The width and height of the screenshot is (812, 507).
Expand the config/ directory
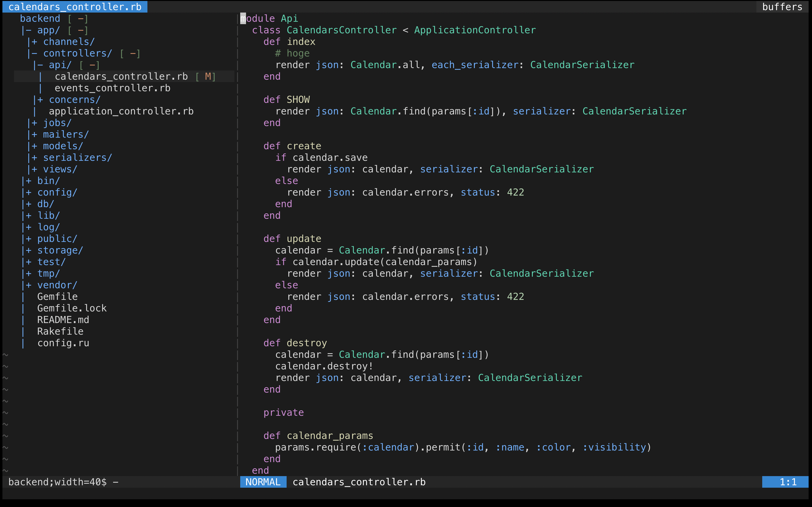[x=57, y=192]
